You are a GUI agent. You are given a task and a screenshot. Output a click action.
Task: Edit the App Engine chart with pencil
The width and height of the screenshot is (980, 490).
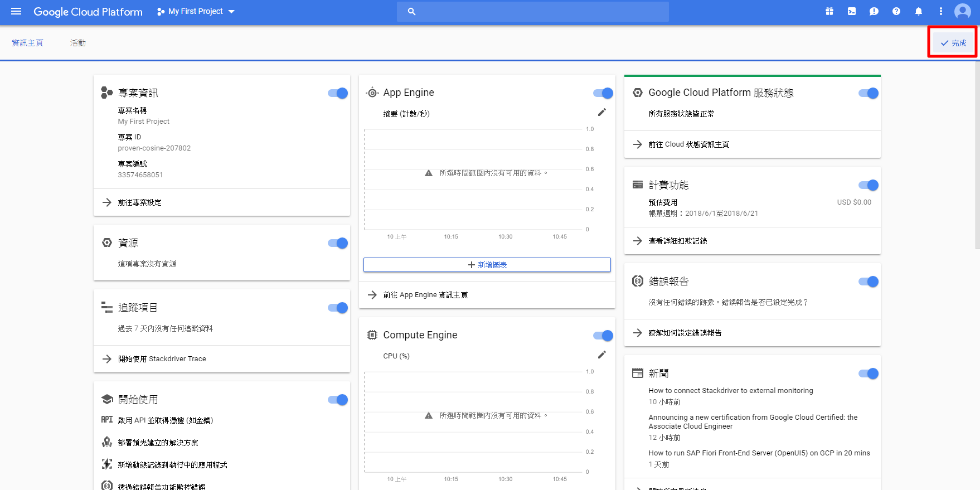tap(602, 112)
